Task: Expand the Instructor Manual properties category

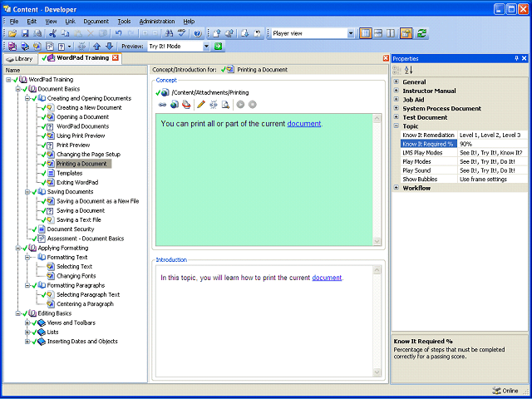Action: tap(396, 91)
